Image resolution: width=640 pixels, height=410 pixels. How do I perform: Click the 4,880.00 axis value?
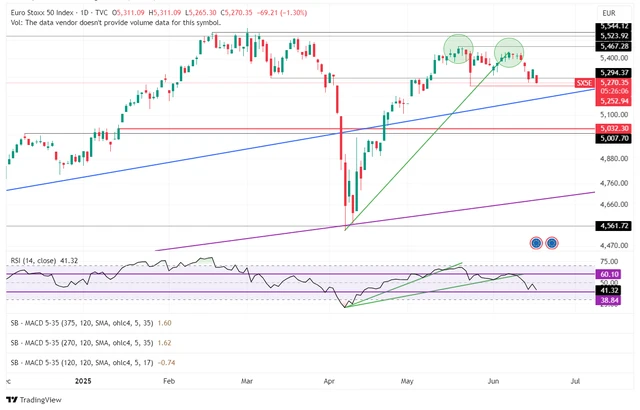point(613,158)
